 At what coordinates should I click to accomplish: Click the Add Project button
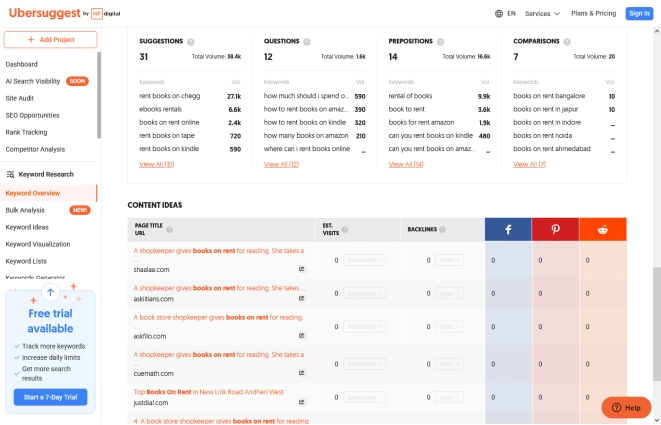coord(51,40)
